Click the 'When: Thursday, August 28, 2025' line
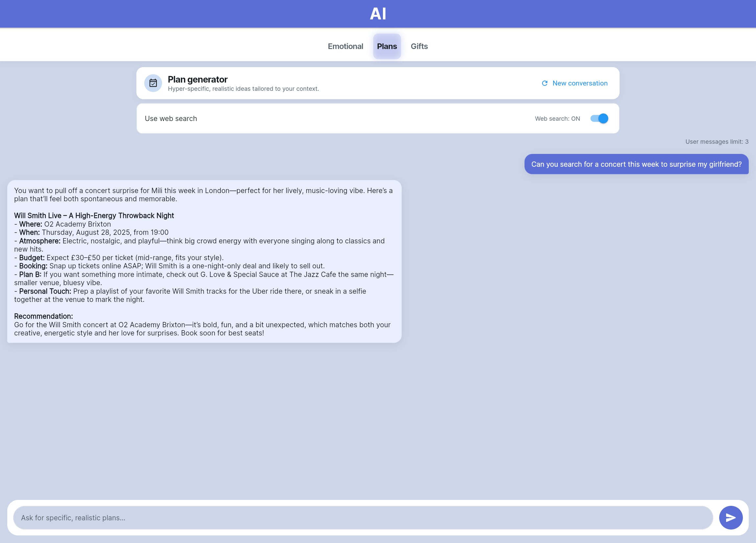 point(91,233)
